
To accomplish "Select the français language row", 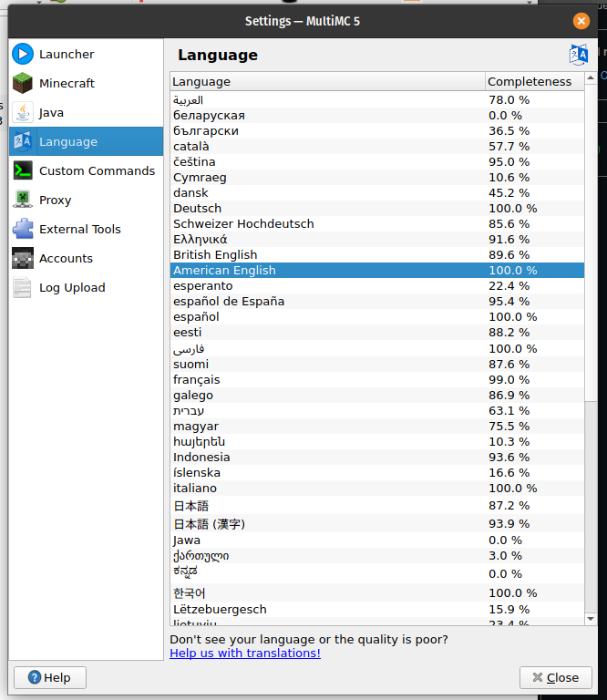I will [x=377, y=380].
